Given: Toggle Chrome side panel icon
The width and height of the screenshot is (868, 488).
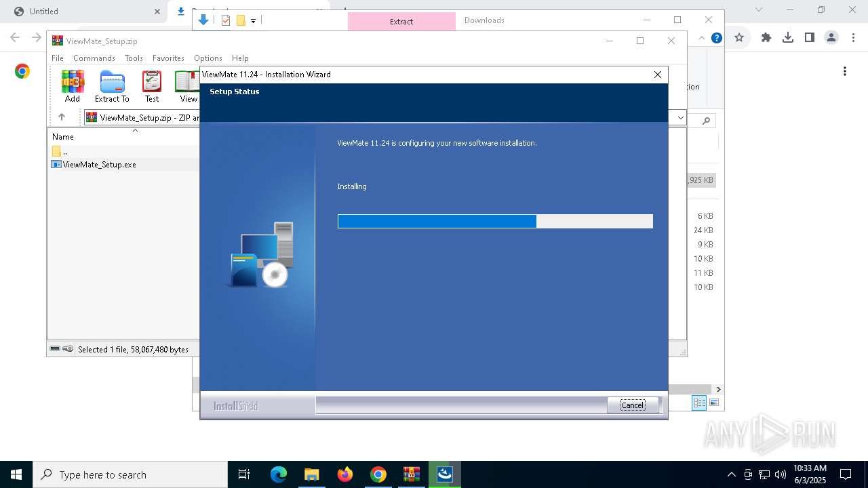Looking at the screenshot, I should [x=810, y=38].
